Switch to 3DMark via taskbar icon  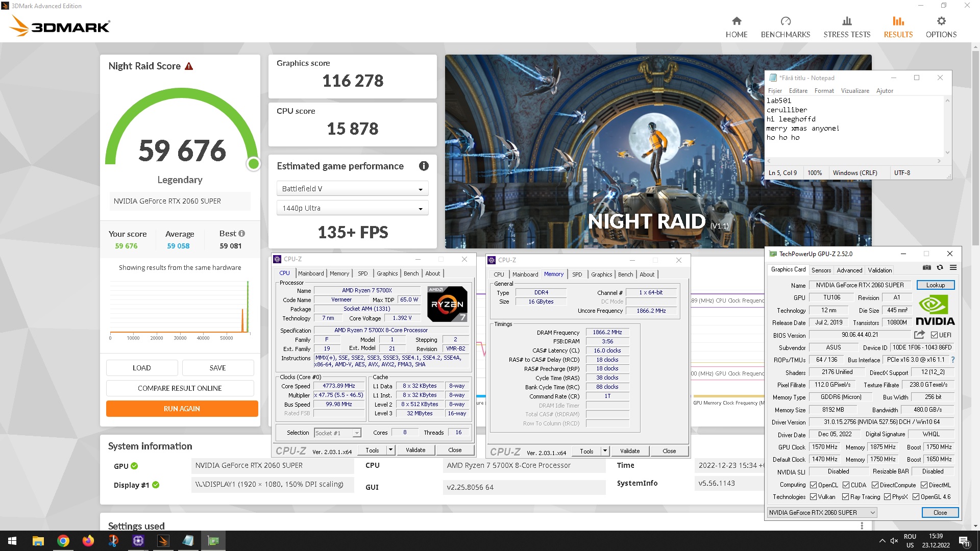[163, 541]
